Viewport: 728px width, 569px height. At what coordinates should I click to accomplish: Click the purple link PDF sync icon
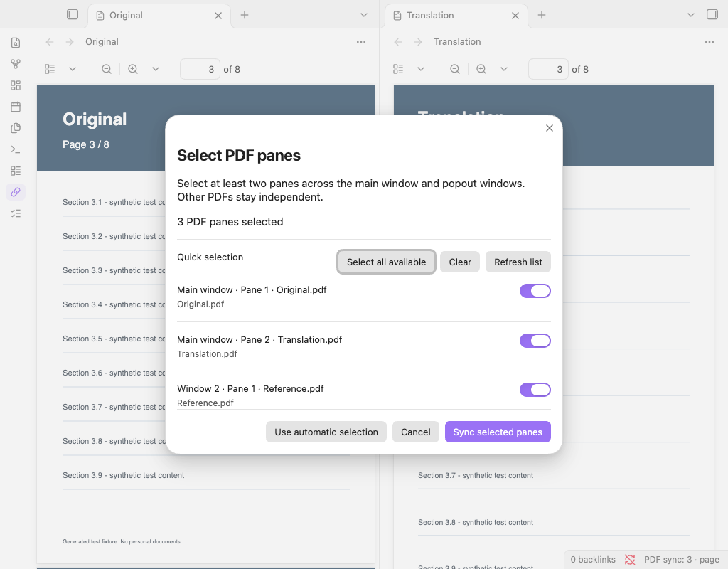coord(16,192)
